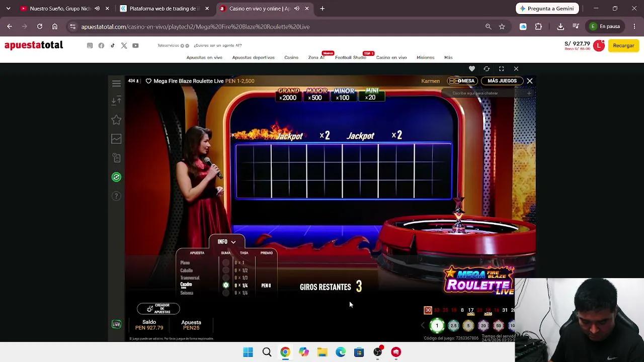Screen dimensions: 644x362
Task: Click Creador de Apuestas button
Action: 158,309
